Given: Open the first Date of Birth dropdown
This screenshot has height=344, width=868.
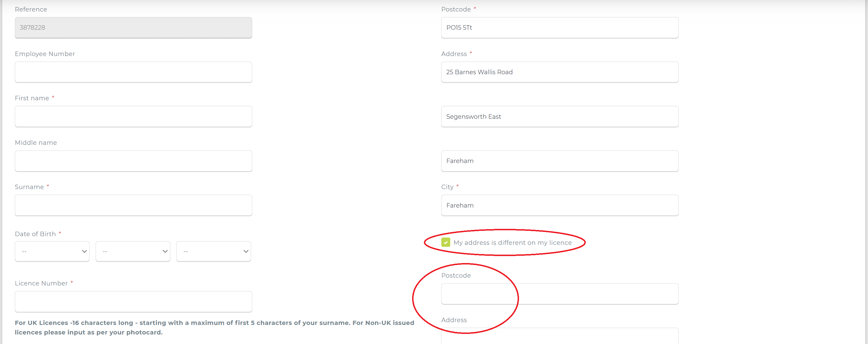Looking at the screenshot, I should pos(52,251).
